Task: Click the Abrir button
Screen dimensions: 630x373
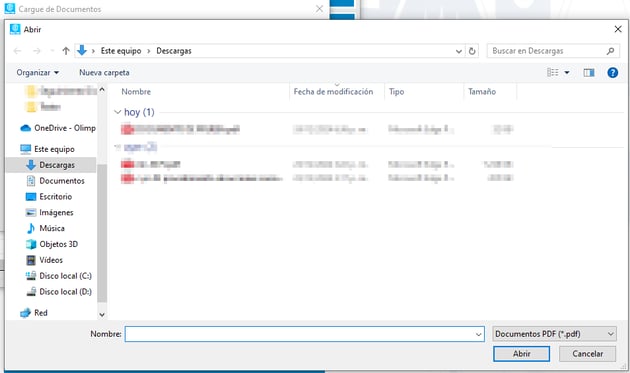Action: click(x=522, y=354)
